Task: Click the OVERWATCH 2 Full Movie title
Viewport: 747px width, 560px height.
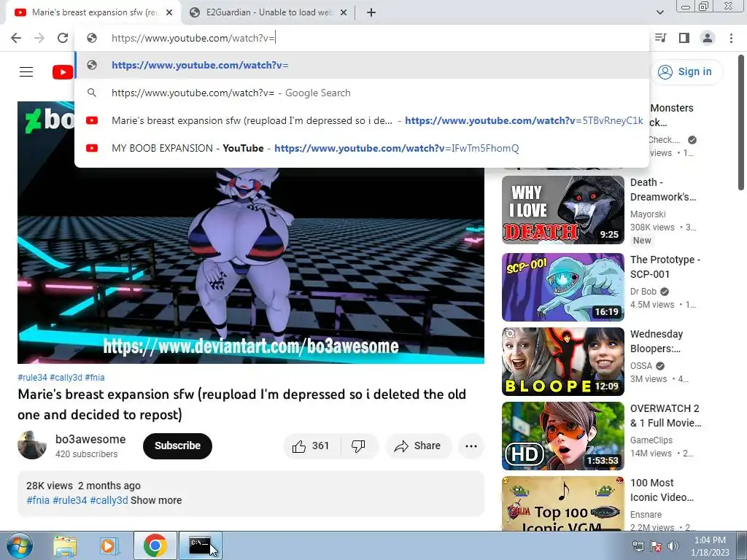Action: 665,416
